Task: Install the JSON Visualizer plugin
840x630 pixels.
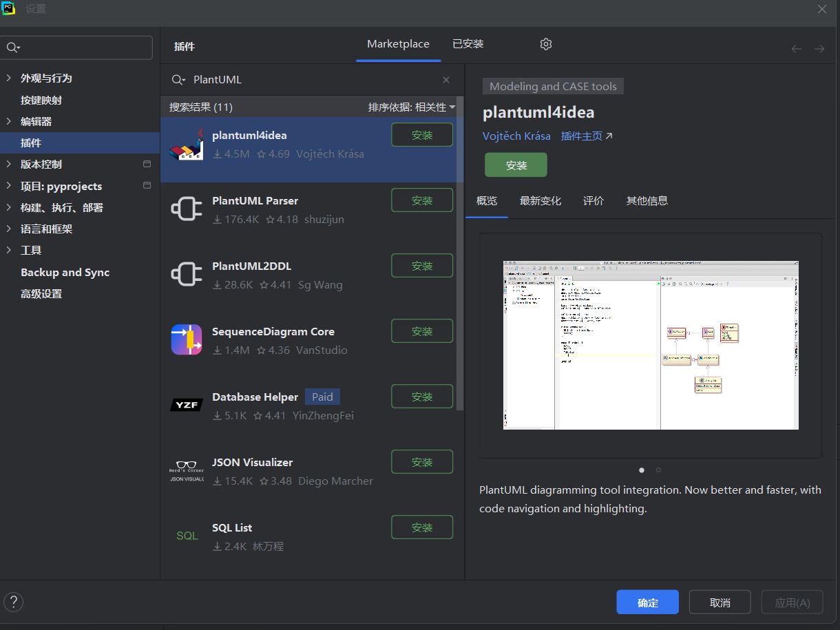Action: pos(422,462)
